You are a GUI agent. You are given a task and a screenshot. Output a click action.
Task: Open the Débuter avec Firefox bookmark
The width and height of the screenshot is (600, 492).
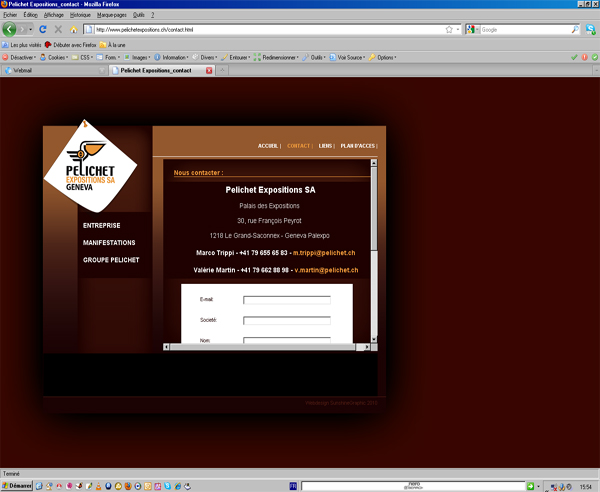71,45
